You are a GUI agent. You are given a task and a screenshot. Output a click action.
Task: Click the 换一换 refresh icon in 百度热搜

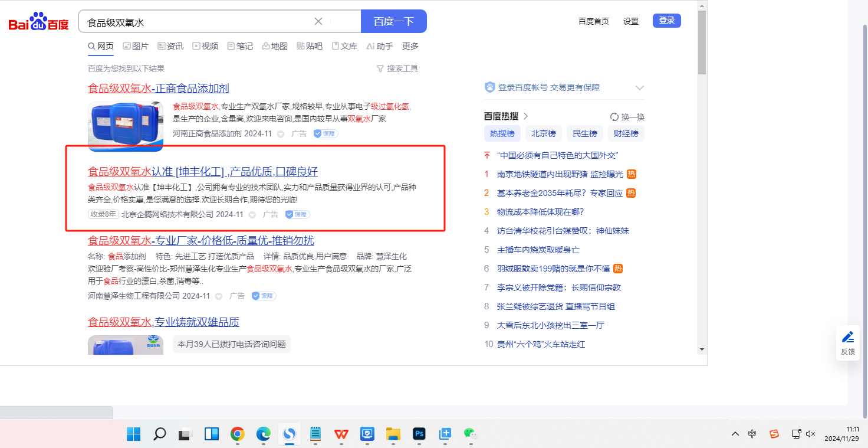point(614,117)
